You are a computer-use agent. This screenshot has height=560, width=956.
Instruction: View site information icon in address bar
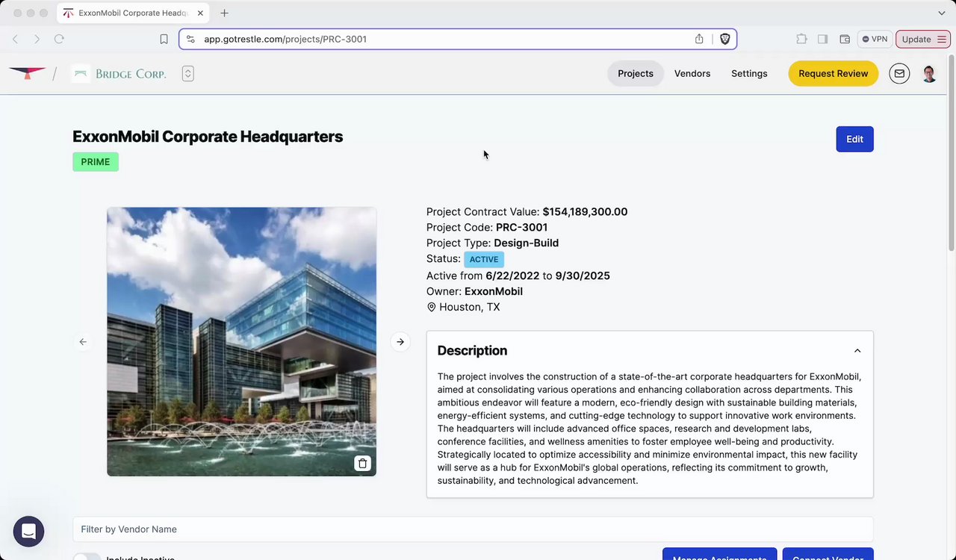[x=190, y=39]
